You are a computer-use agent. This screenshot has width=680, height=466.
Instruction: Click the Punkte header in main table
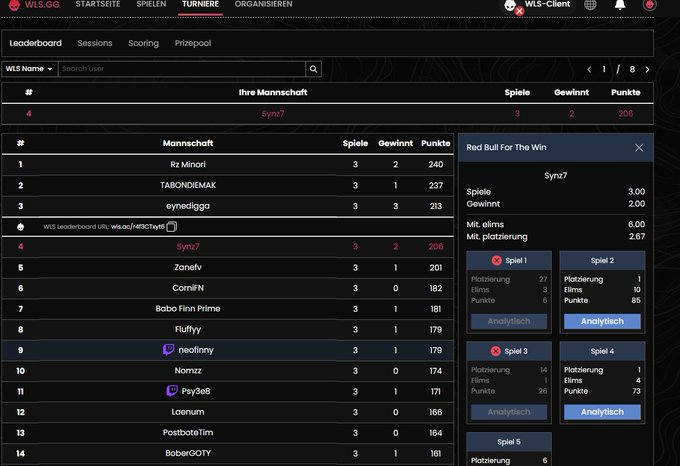[435, 143]
